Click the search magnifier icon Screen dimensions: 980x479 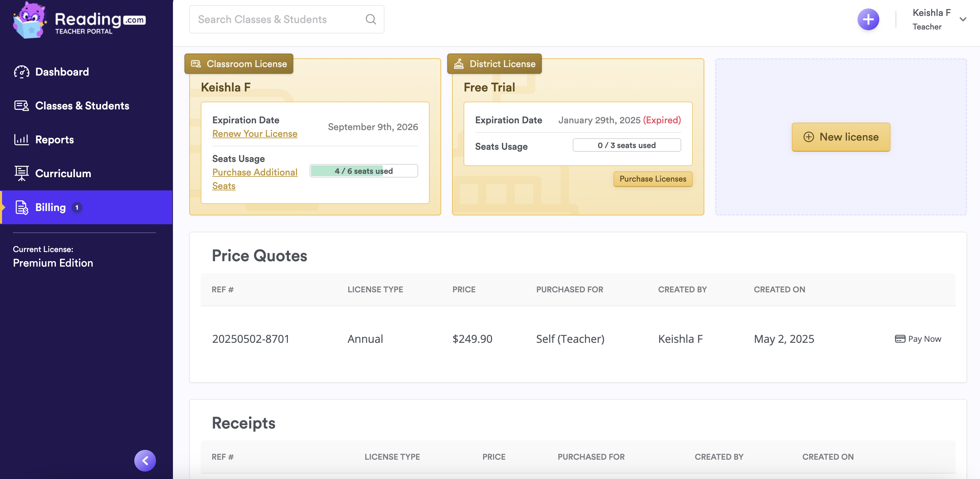coord(371,19)
